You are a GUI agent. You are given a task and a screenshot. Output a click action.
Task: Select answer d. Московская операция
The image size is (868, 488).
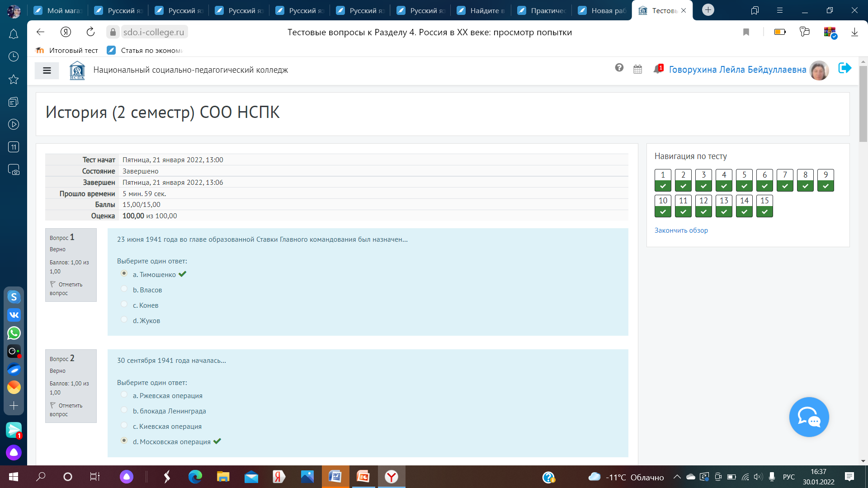(x=124, y=440)
